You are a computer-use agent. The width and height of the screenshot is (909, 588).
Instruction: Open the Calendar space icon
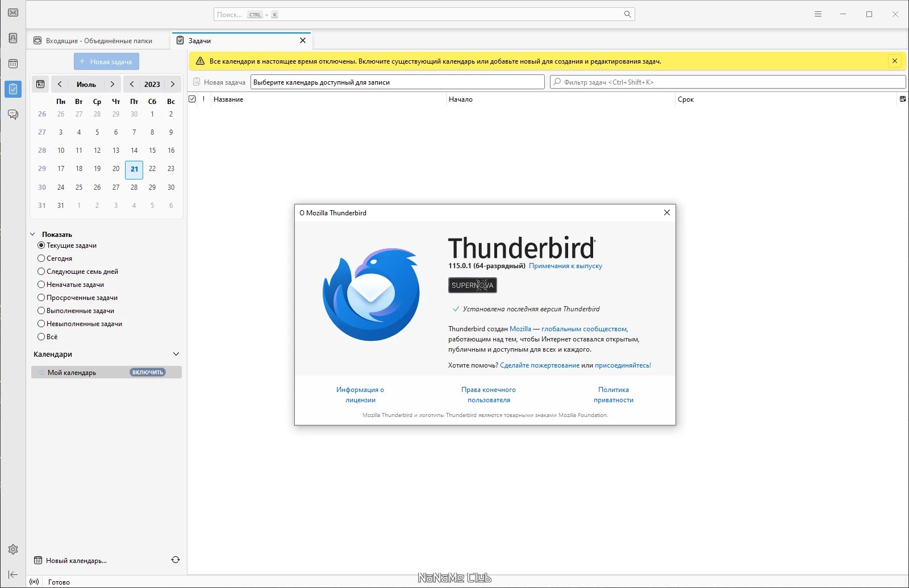coord(13,64)
